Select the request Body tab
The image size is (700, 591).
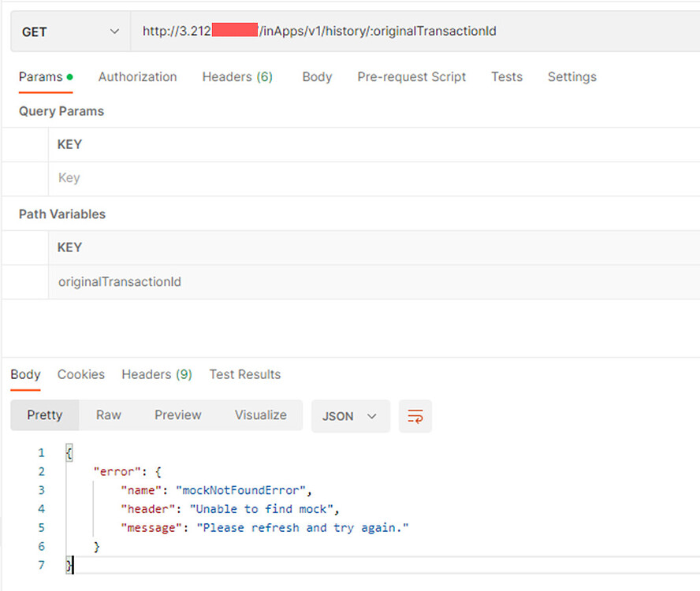click(x=317, y=76)
